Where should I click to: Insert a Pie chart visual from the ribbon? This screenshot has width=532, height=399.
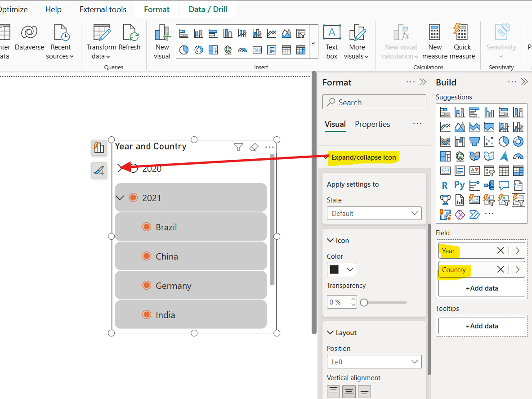(184, 49)
